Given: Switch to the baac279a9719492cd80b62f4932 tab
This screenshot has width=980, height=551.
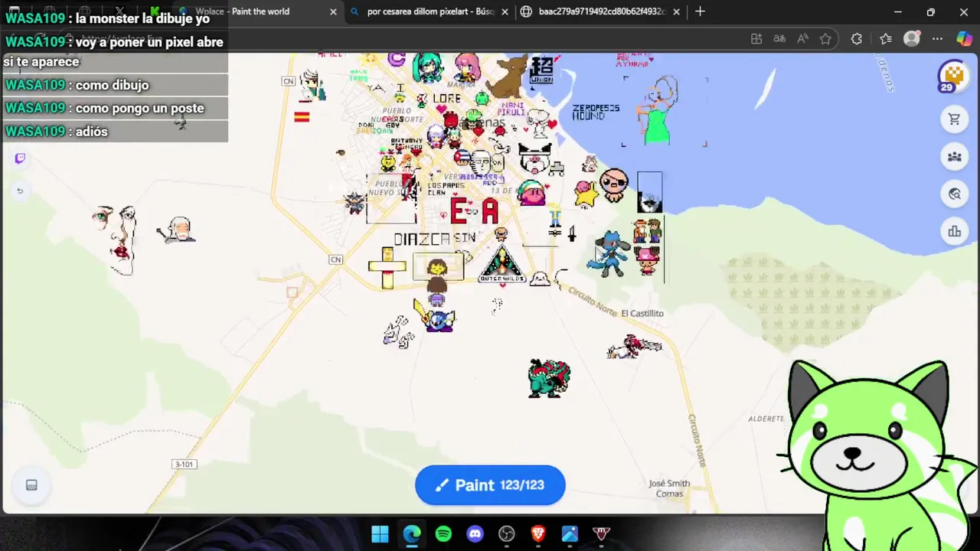Looking at the screenshot, I should (x=601, y=11).
